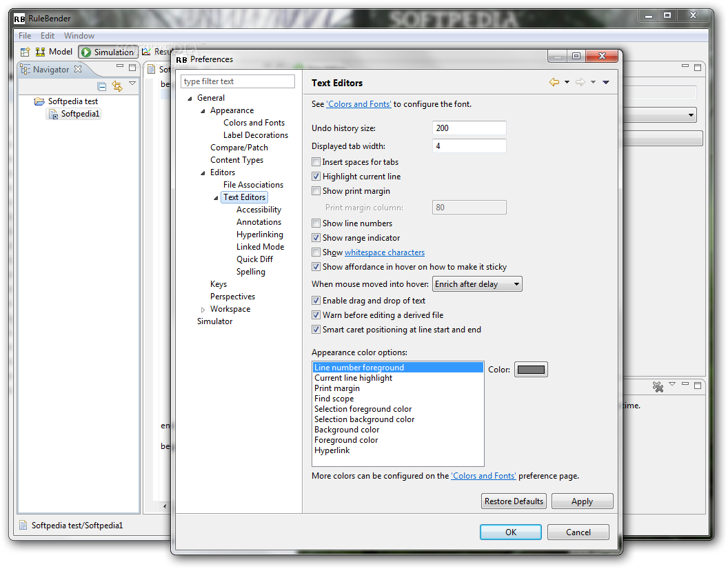Collapse the Appearance tree node
This screenshot has width=728, height=569.
pyautogui.click(x=203, y=111)
